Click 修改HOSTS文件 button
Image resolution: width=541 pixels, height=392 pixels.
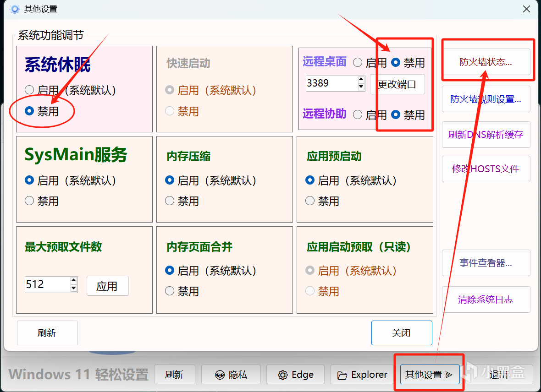(x=486, y=169)
